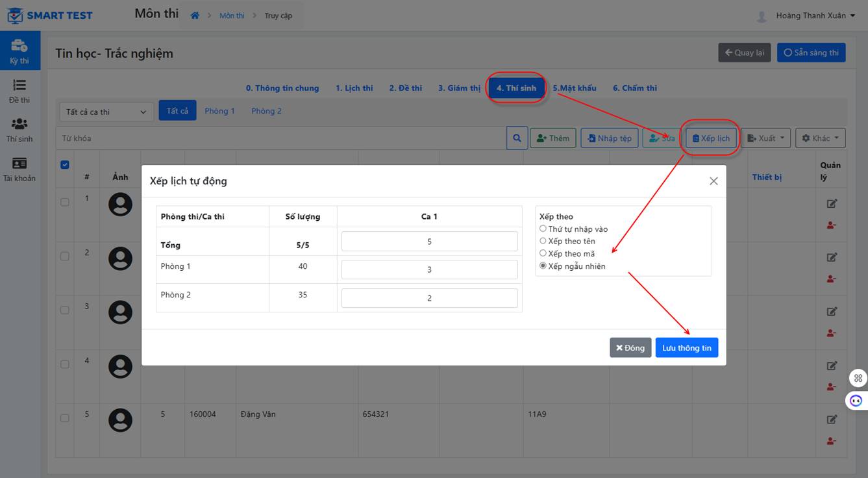Click the Từ khóa search field
Image resolution: width=868 pixels, height=478 pixels.
point(281,138)
